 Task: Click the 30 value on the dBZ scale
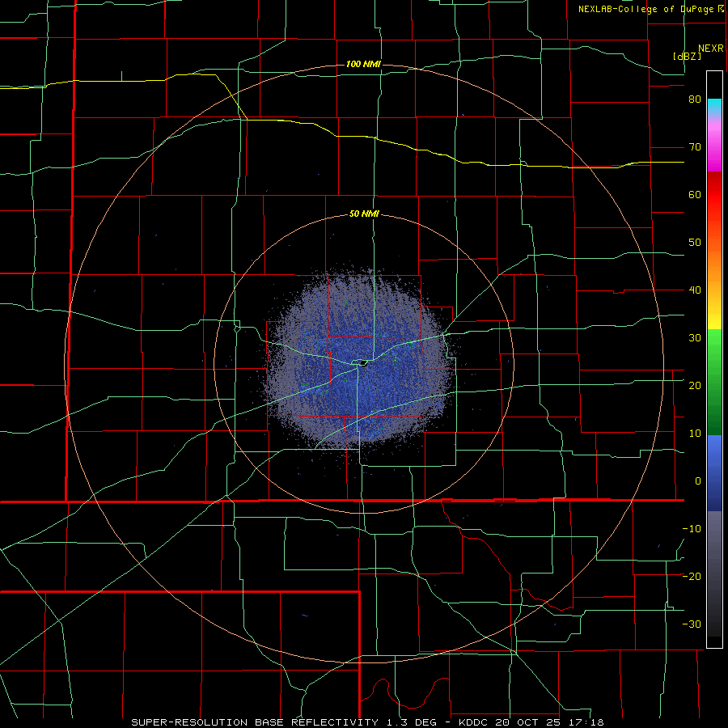695,338
